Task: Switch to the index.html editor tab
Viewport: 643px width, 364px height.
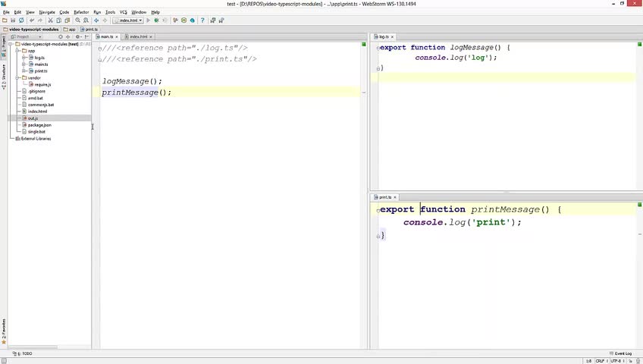Action: pos(138,36)
